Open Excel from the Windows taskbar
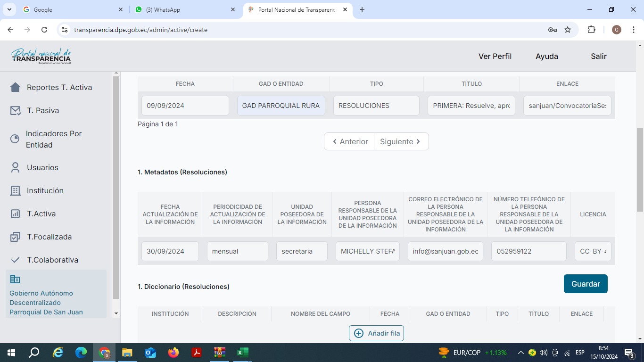This screenshot has height=362, width=644. pos(242,353)
